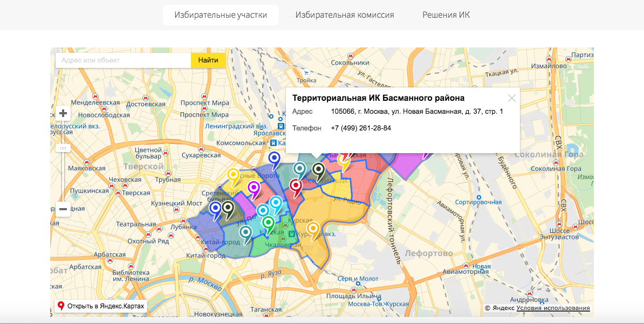The width and height of the screenshot is (644, 324).
Task: Click the Адрес или объект search field
Action: [123, 60]
